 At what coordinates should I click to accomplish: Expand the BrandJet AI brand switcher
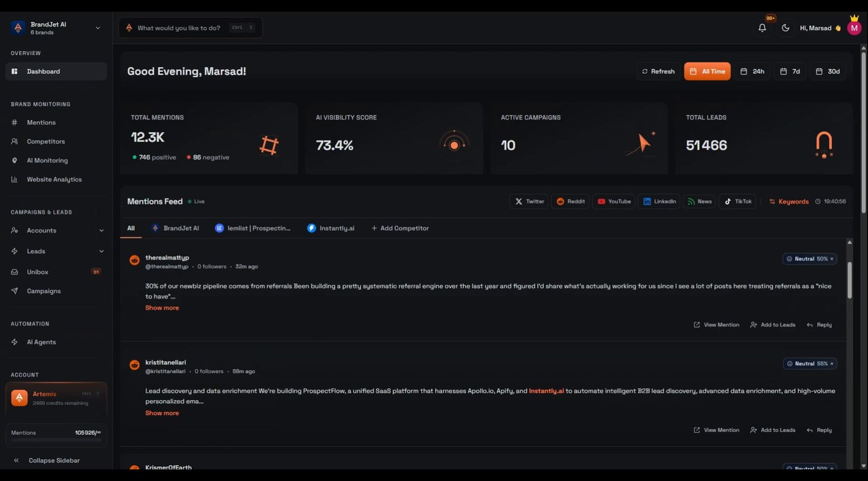tap(98, 28)
